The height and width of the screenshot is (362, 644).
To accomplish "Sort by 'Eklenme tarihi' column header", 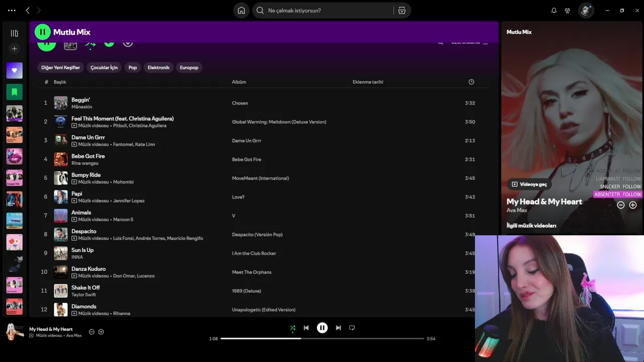I will click(368, 82).
